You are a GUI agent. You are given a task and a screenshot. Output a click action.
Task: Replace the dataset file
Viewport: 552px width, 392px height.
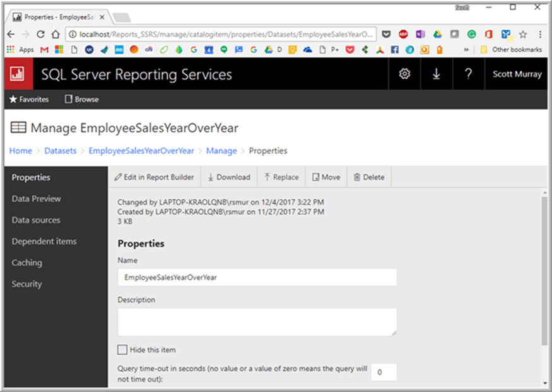pyautogui.click(x=281, y=177)
